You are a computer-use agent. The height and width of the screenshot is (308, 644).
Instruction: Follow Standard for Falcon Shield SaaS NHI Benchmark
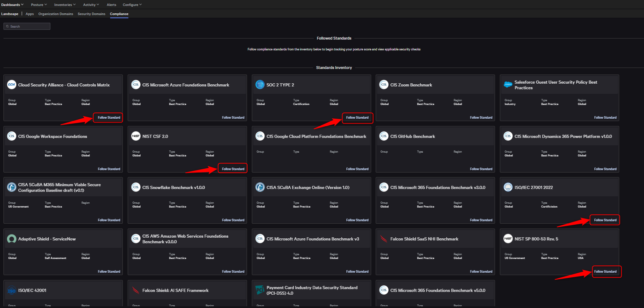coord(481,272)
